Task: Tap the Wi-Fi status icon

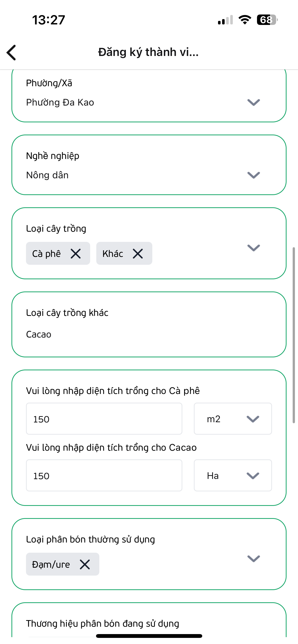Action: tap(245, 20)
